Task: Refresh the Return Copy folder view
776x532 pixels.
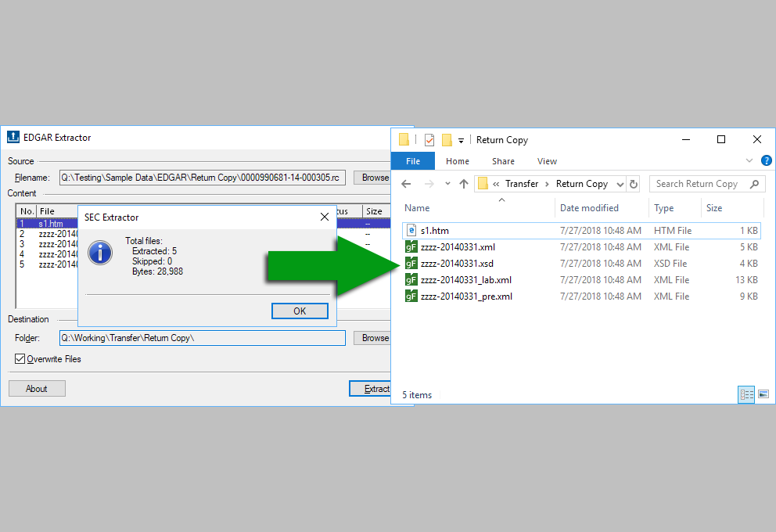Action: [634, 184]
